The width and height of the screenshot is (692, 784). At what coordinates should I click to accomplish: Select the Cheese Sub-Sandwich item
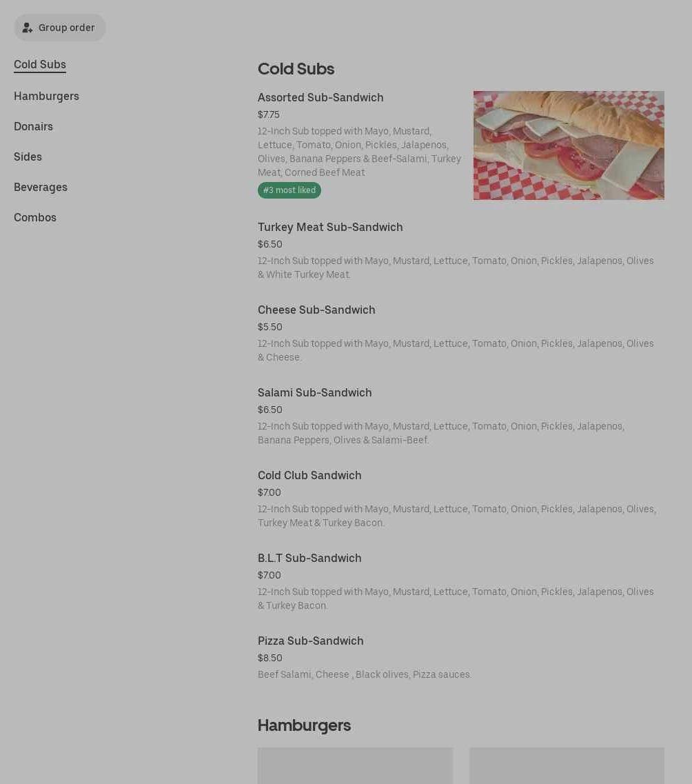click(316, 310)
